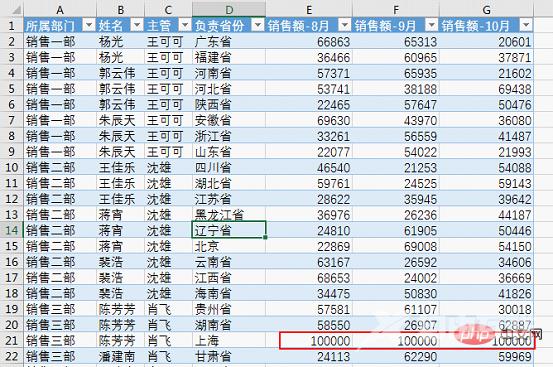Open the 销售额-9月 filter dropdown
This screenshot has width=553, height=367.
tap(432, 25)
